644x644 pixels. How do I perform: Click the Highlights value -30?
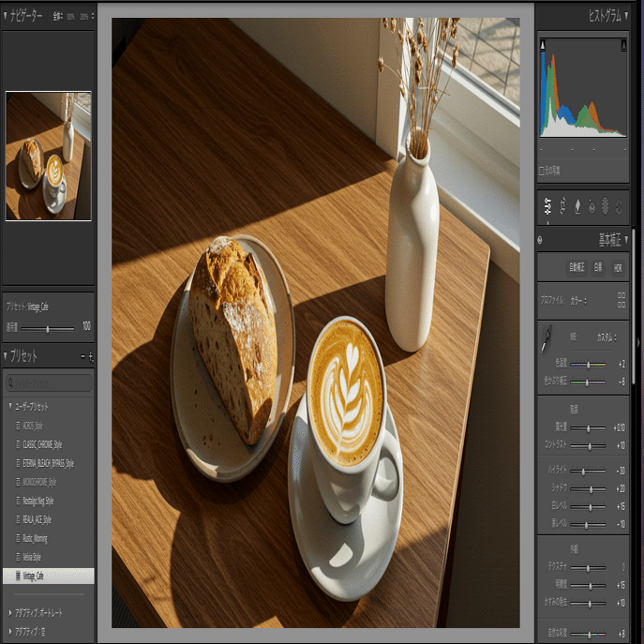pos(621,472)
